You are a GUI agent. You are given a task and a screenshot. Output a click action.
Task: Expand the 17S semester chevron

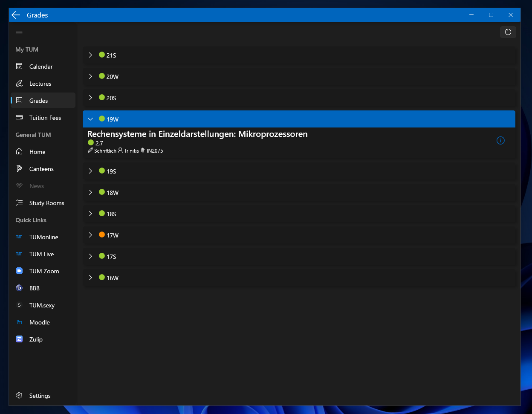(90, 256)
